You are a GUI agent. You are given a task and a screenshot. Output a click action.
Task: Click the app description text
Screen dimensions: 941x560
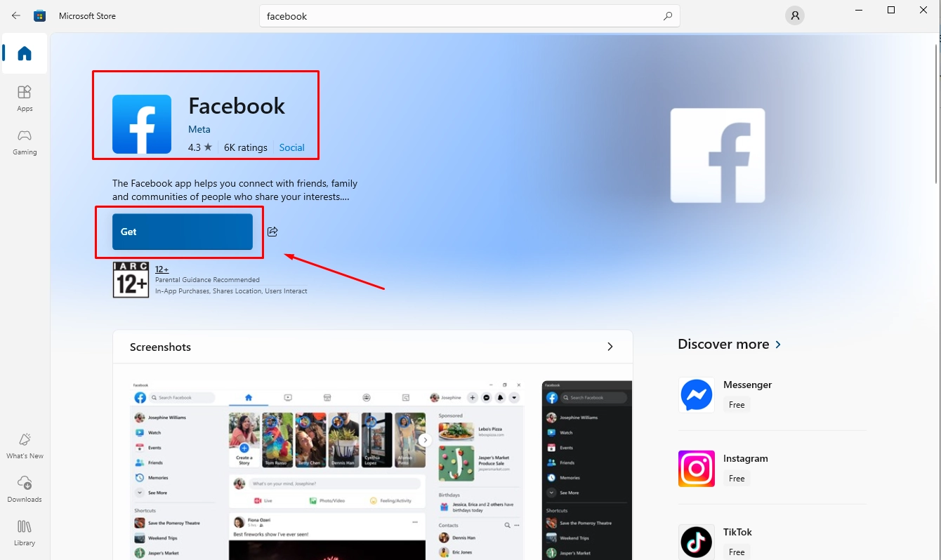click(x=235, y=190)
